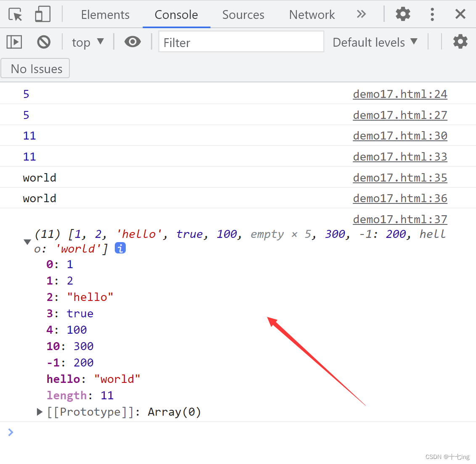The image size is (476, 464).
Task: Open source link demo17.html:24
Action: [400, 95]
